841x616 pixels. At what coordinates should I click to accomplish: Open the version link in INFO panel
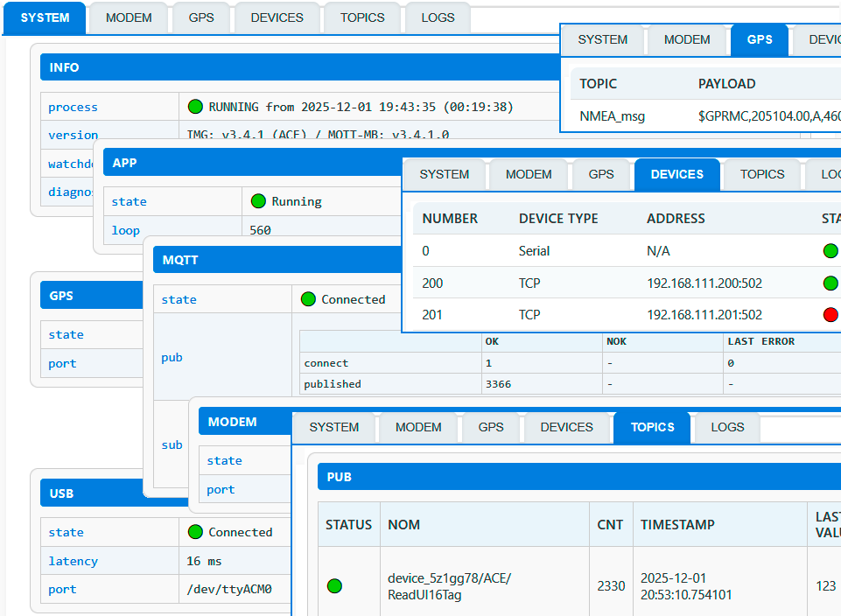(73, 135)
